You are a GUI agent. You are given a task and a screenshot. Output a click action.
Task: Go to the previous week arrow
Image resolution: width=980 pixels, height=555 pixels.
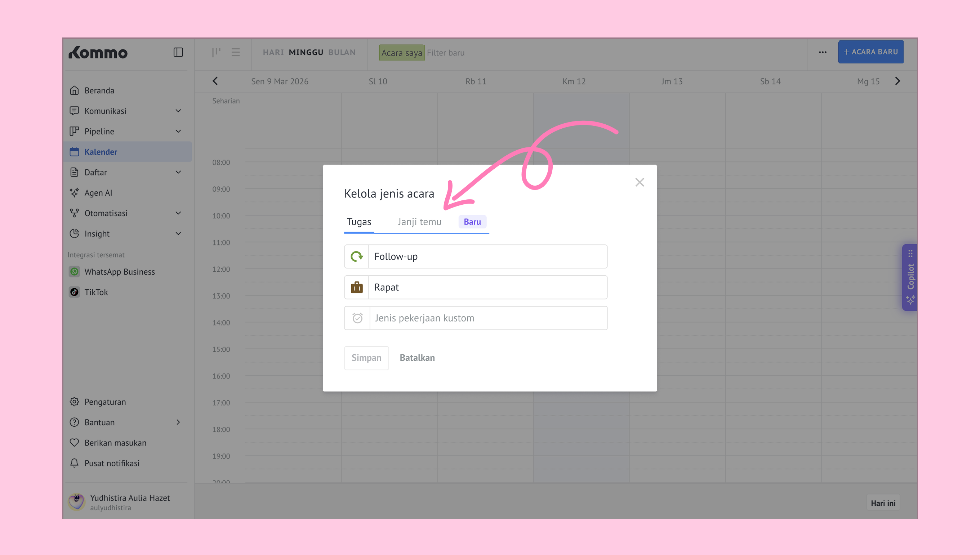pos(215,81)
